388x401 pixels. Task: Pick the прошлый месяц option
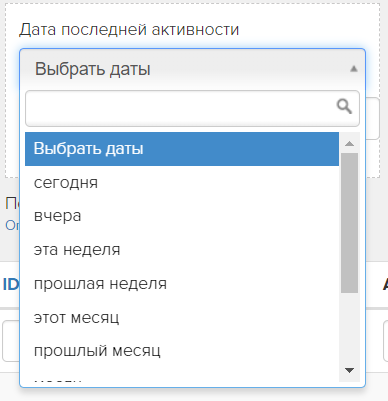[182, 351]
